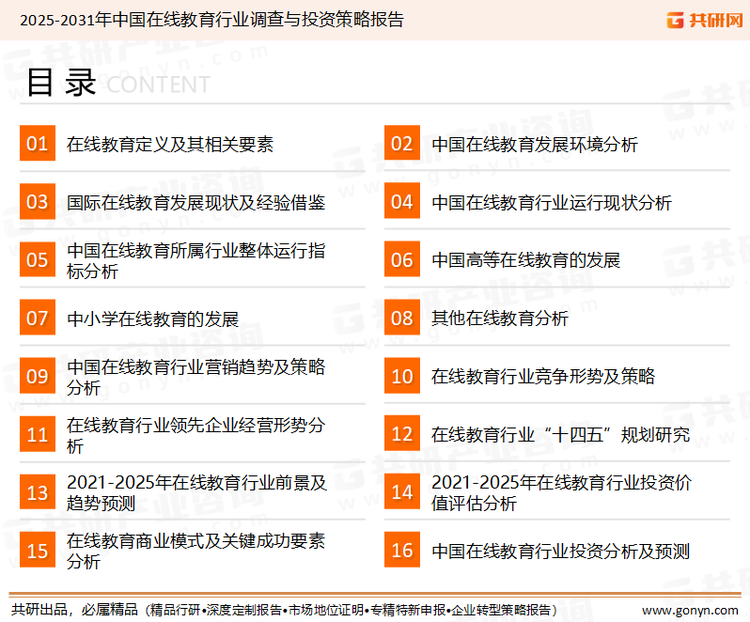
Task: Click the orange 05 number box
Action: click(x=37, y=259)
